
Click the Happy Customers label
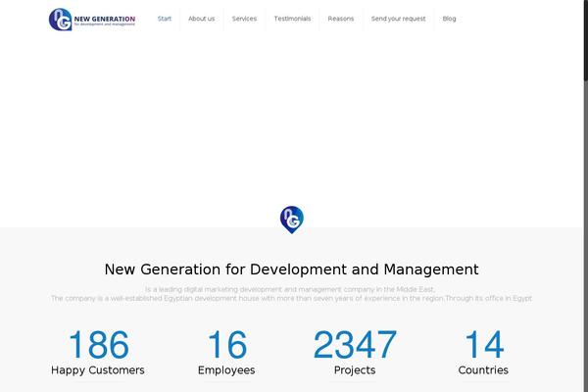pos(97,370)
